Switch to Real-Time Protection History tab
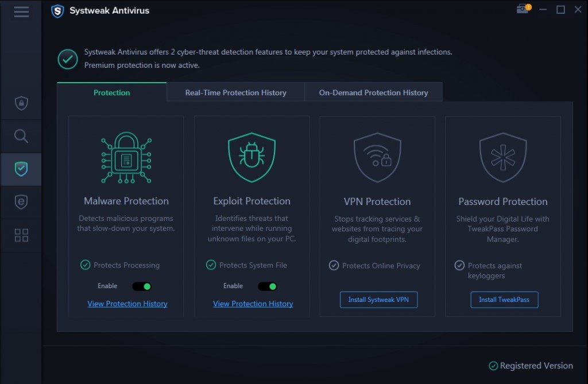 [236, 92]
